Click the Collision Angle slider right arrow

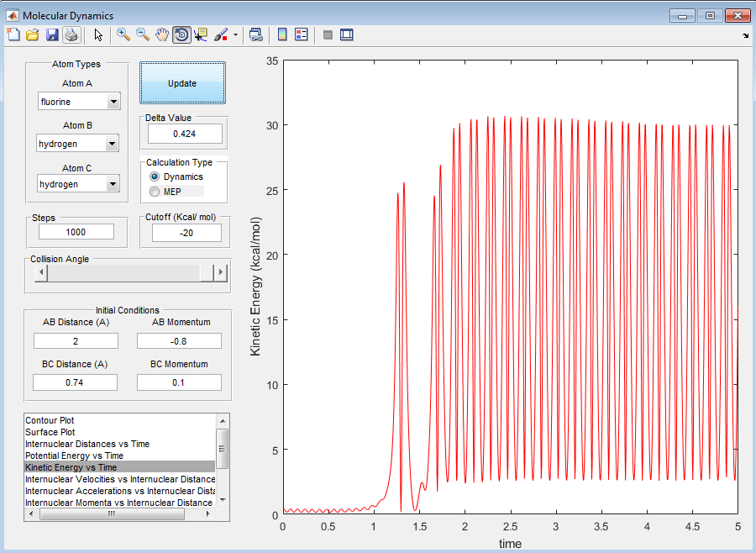tap(220, 272)
